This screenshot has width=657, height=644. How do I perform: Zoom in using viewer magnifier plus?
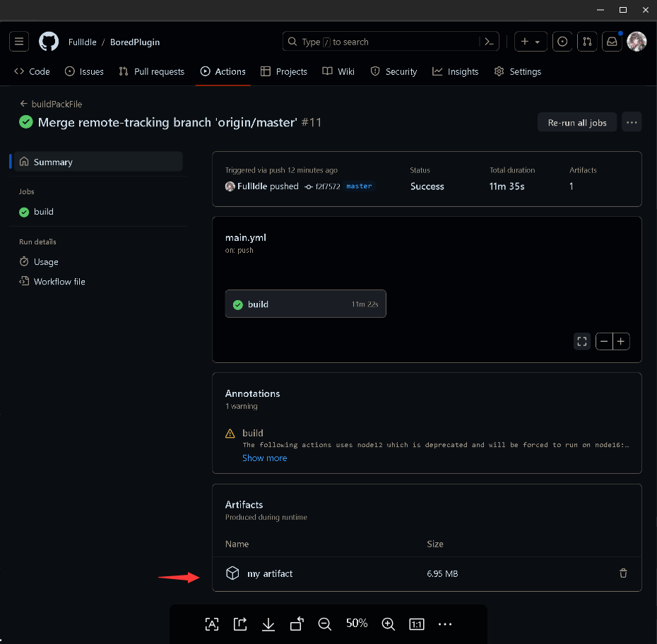[x=389, y=624]
